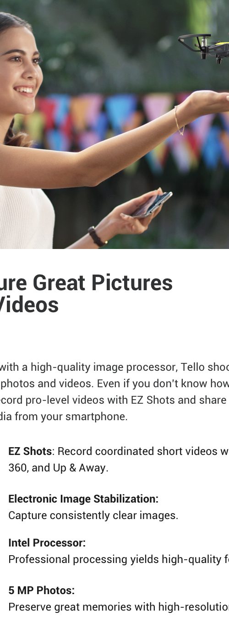Click the '5 MP Photos:' label

point(41,590)
